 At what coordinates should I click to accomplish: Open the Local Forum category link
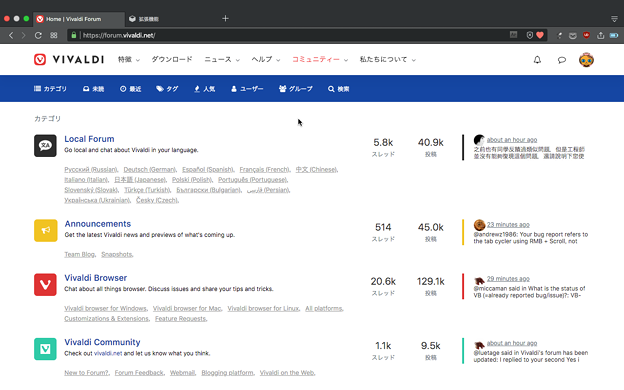tap(89, 139)
